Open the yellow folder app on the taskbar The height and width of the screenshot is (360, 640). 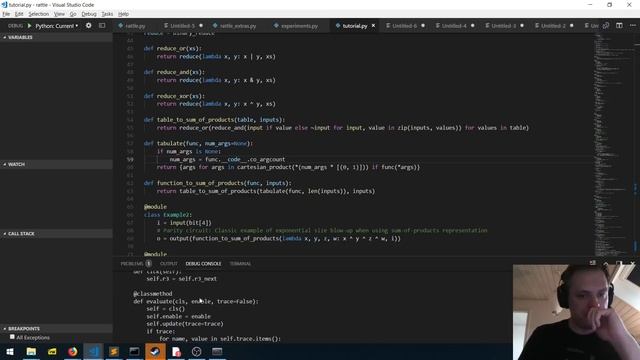click(52, 351)
